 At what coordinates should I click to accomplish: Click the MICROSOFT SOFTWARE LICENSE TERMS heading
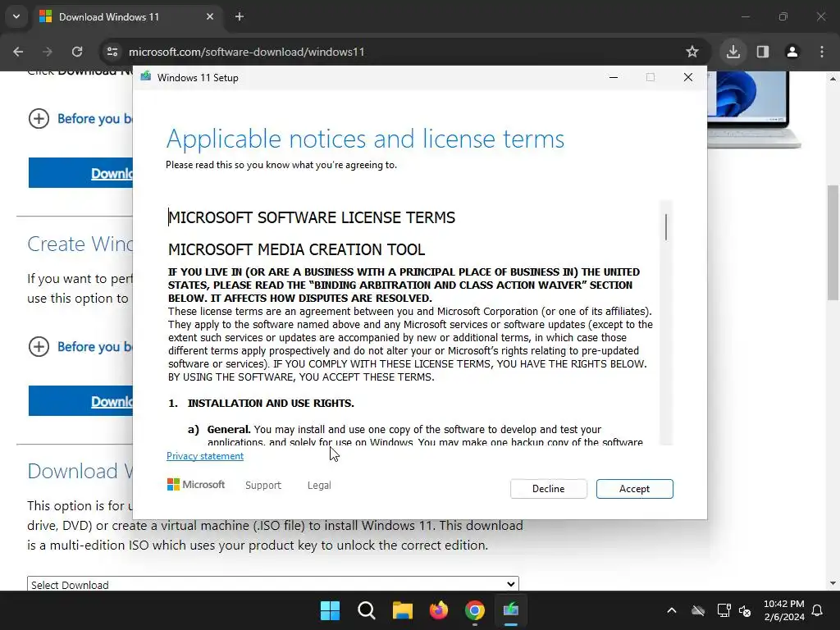(312, 217)
